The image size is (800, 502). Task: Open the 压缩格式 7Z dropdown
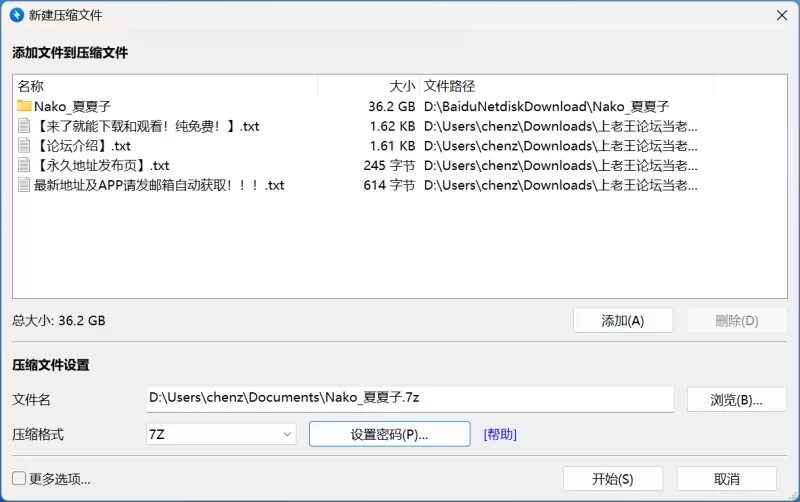click(x=221, y=434)
